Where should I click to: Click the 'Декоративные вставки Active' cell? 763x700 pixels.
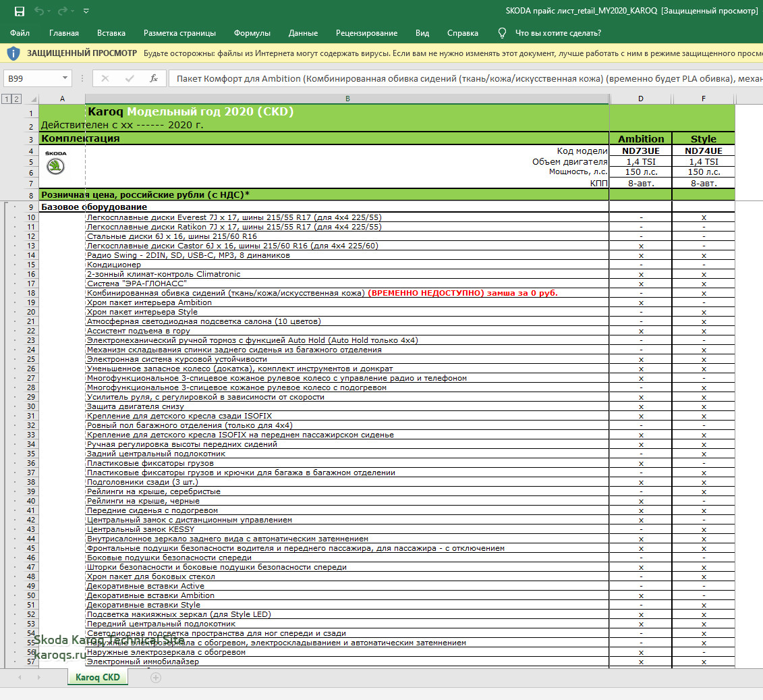[347, 586]
